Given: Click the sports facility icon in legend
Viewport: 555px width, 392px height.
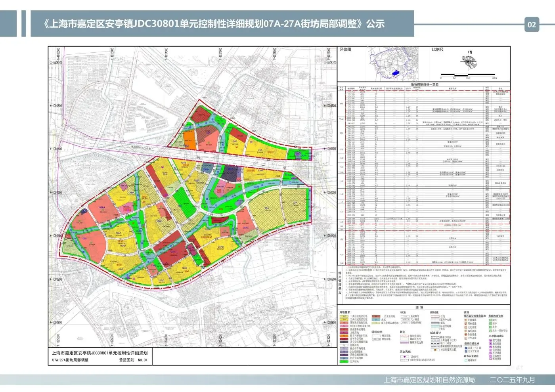Looking at the screenshot, I should coord(466,335).
